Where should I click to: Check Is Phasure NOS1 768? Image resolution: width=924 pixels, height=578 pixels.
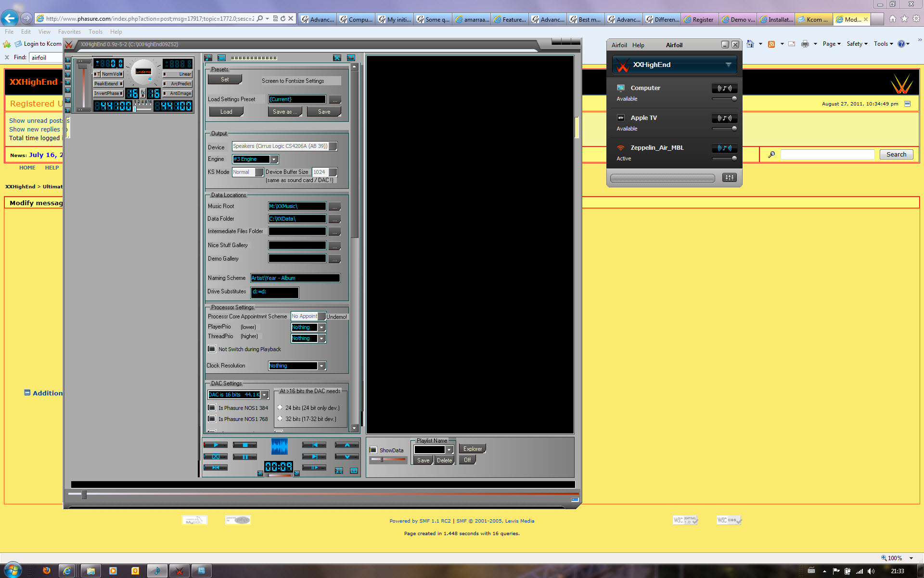212,419
